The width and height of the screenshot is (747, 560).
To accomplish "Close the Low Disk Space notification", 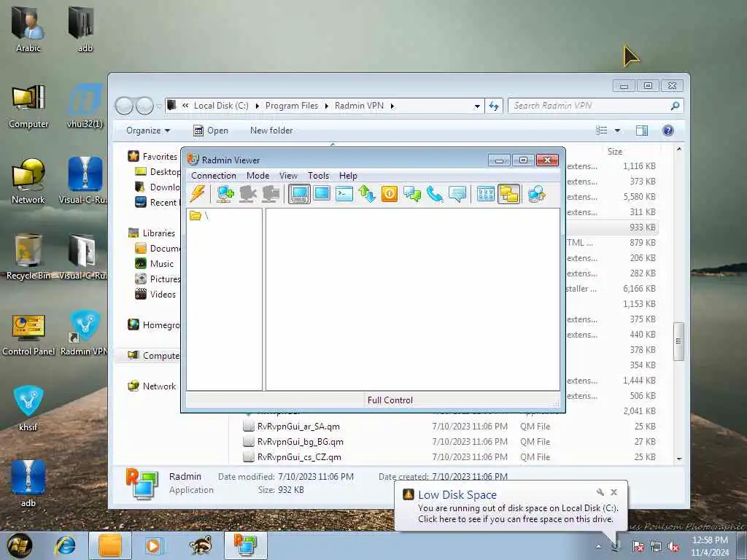I will pos(614,492).
